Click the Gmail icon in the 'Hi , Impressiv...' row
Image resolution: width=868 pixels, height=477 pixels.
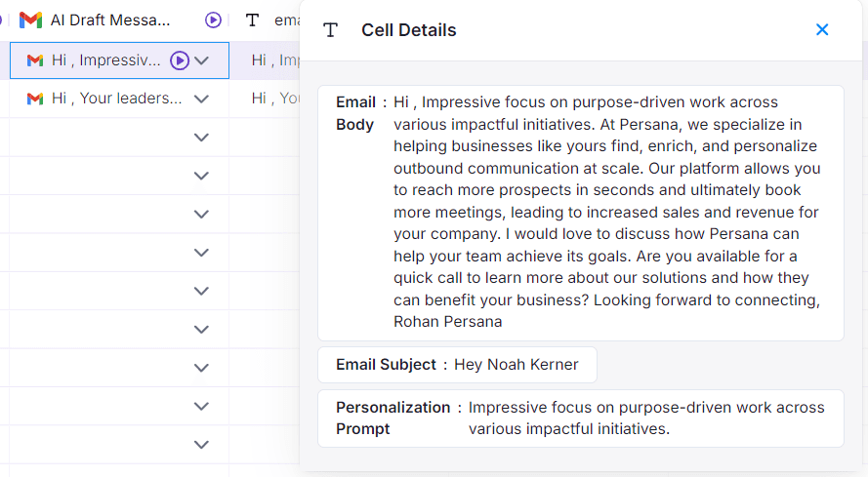pos(35,60)
